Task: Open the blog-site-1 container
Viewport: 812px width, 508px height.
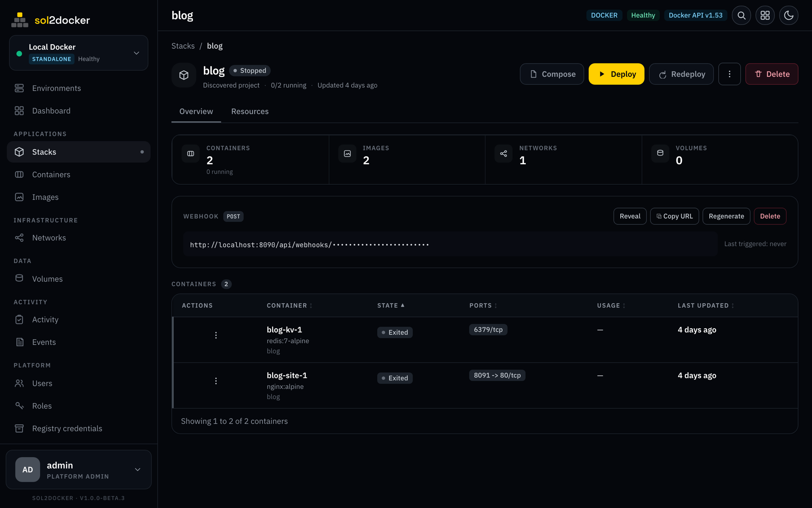Action: [x=287, y=376]
